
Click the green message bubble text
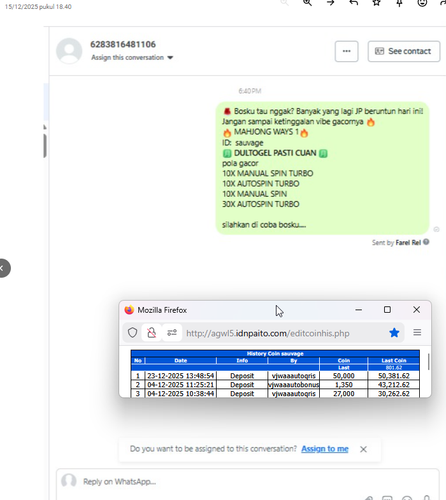pyautogui.click(x=323, y=168)
